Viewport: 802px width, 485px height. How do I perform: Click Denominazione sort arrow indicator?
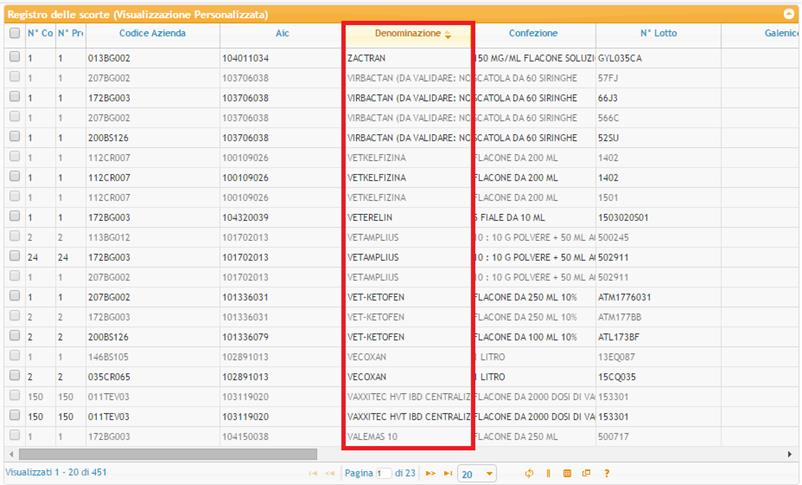tap(448, 35)
